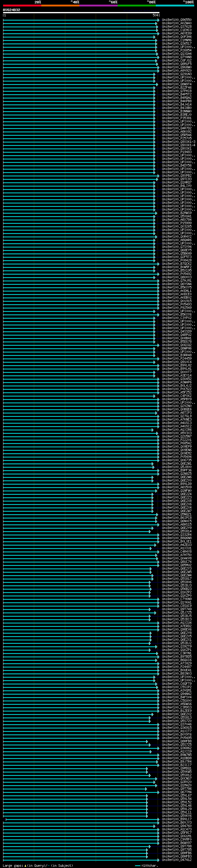
Task: Select the UniRef100_Q03265 label
Action: click(x=177, y=226)
